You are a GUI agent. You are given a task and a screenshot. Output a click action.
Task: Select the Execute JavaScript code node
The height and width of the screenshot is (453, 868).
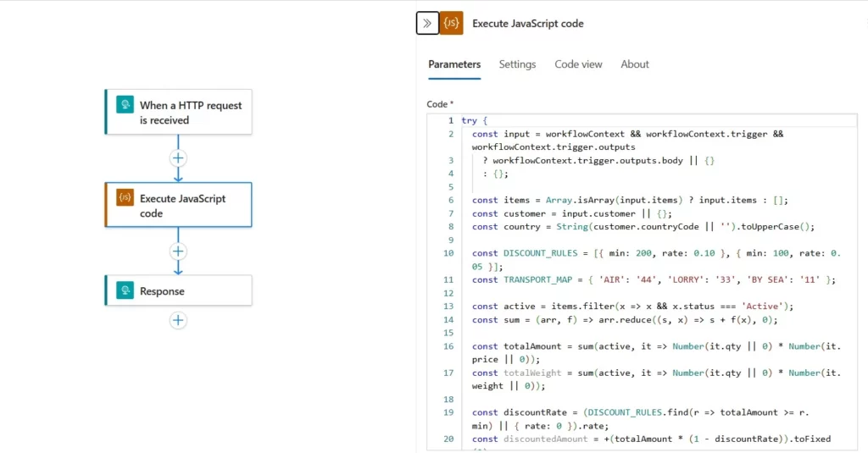coord(178,205)
